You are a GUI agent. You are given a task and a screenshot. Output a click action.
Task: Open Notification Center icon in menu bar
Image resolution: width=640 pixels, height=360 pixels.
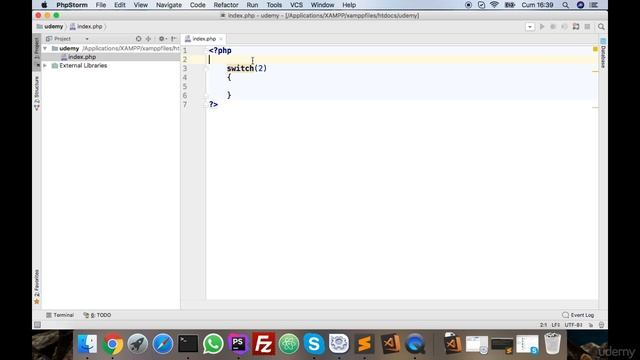[x=594, y=5]
